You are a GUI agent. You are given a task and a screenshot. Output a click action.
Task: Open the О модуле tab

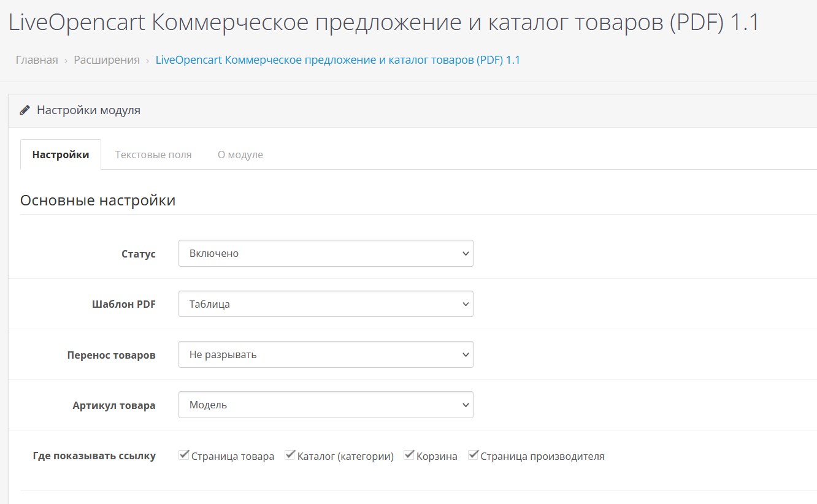point(240,155)
